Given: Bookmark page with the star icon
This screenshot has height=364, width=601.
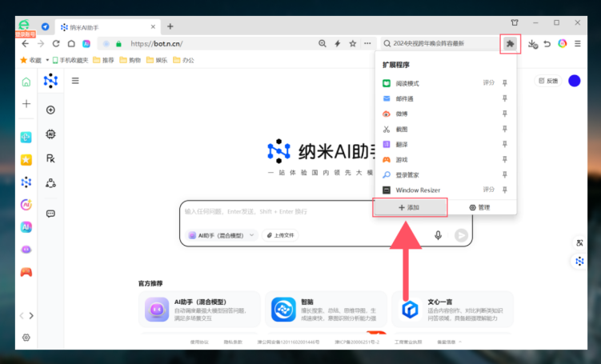Looking at the screenshot, I should pos(353,44).
